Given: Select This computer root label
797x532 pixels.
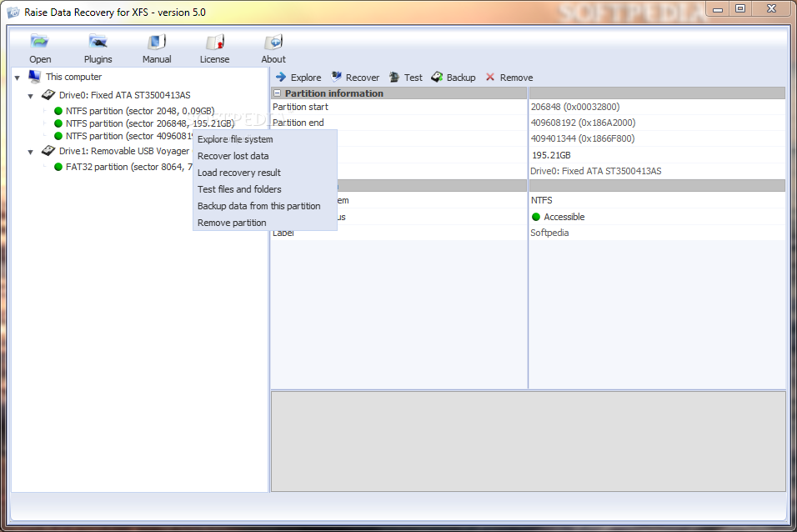Looking at the screenshot, I should [73, 77].
